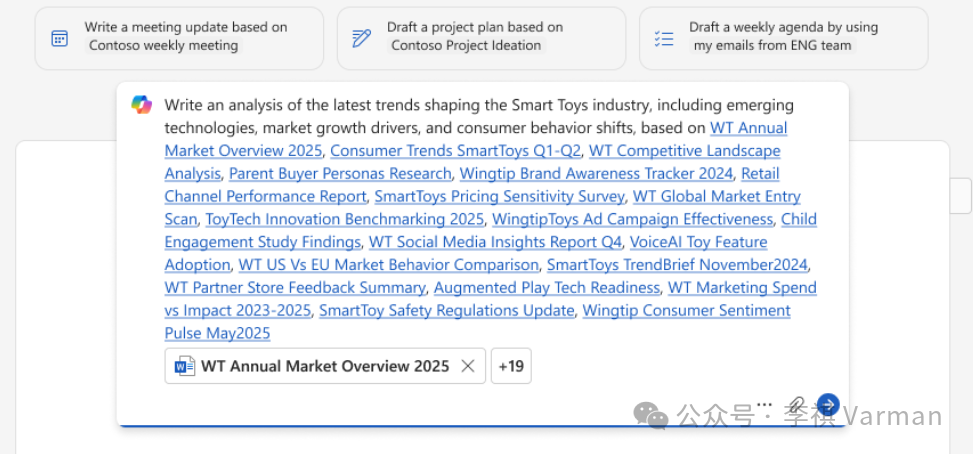Open ToyTech Innovation Benchmarking 2025 link
The width and height of the screenshot is (973, 454).
point(344,220)
